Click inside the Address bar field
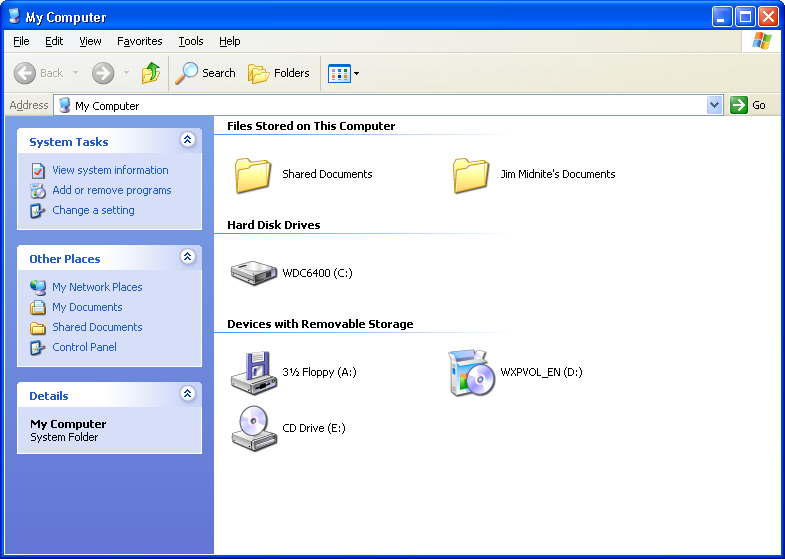This screenshot has width=785, height=559. (x=380, y=105)
